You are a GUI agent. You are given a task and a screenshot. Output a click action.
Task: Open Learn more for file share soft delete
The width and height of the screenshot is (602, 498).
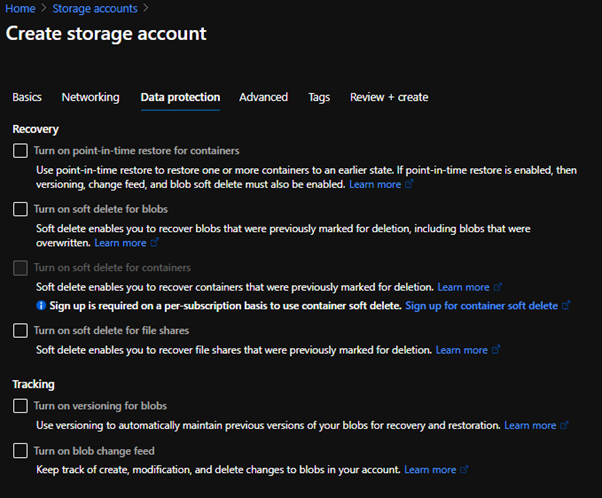click(x=461, y=350)
